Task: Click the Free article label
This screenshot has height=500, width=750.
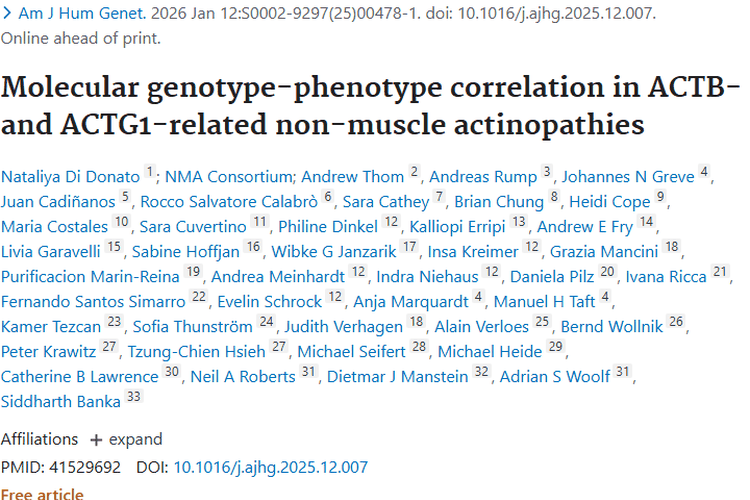Action: (x=42, y=493)
